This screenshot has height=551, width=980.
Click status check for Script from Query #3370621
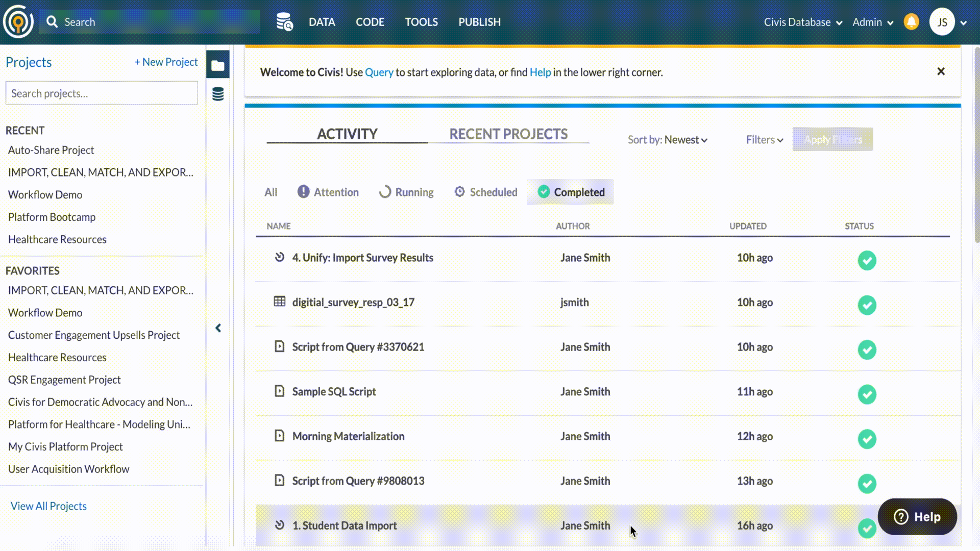pos(867,349)
